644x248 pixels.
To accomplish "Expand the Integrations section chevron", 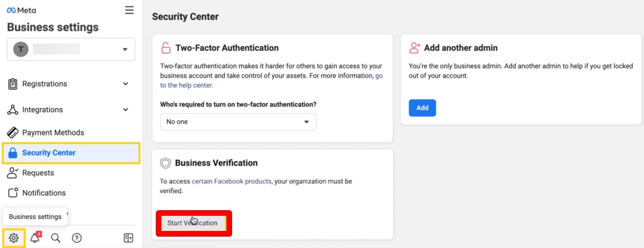I will [126, 110].
